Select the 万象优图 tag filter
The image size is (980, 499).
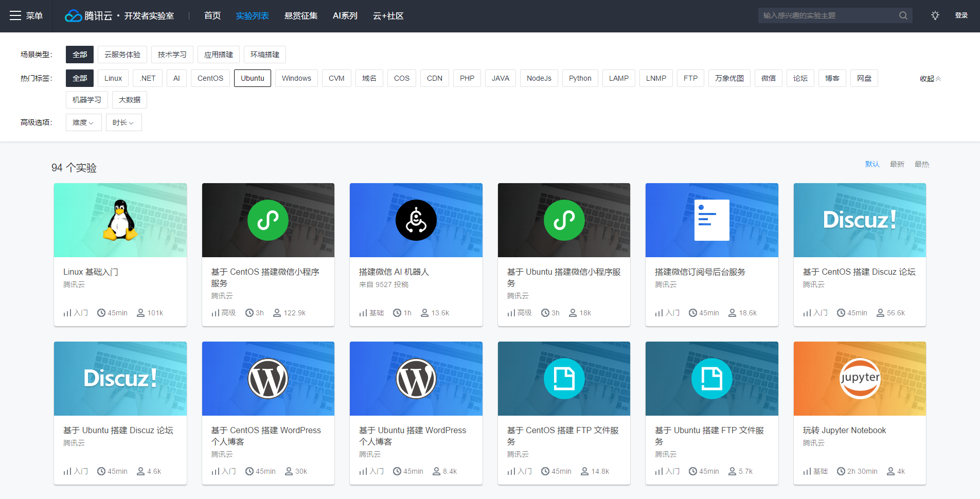729,78
